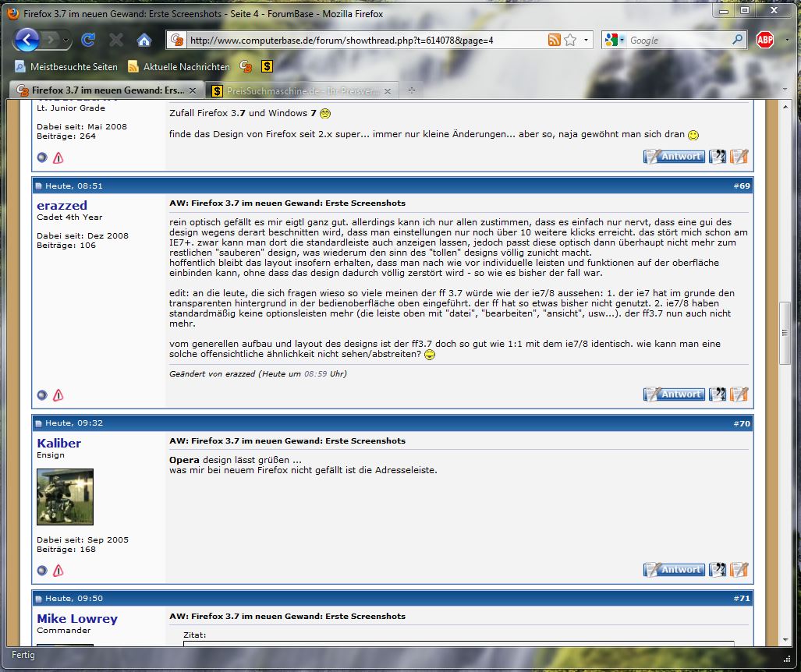Click the Google search input field

click(679, 41)
